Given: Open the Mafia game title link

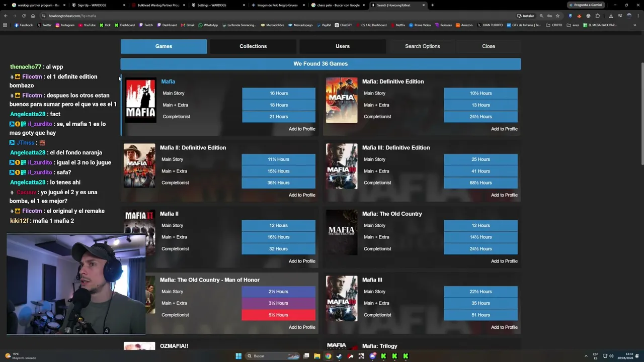Looking at the screenshot, I should (x=168, y=81).
